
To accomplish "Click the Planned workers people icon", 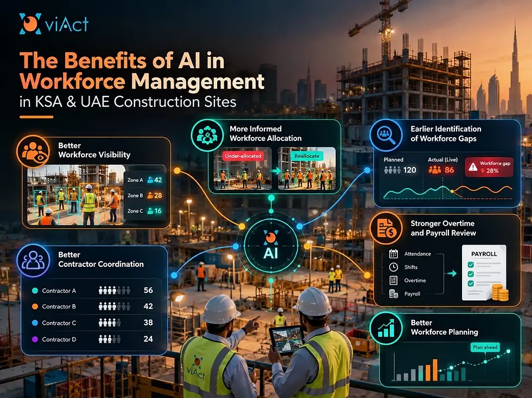I will click(392, 170).
